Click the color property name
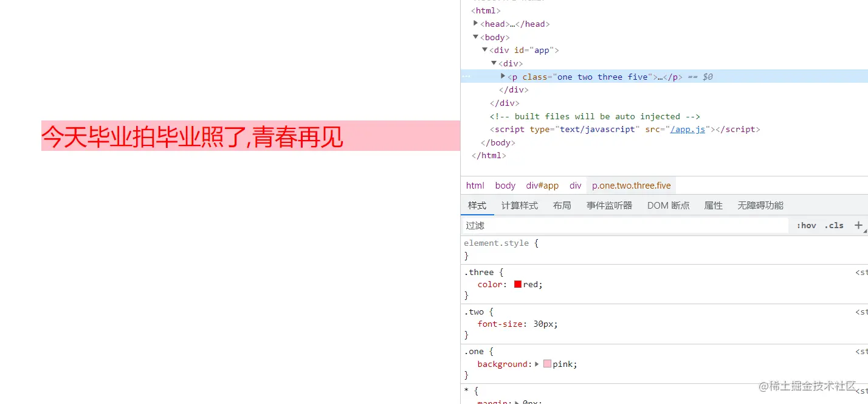This screenshot has height=404, width=868. point(489,284)
